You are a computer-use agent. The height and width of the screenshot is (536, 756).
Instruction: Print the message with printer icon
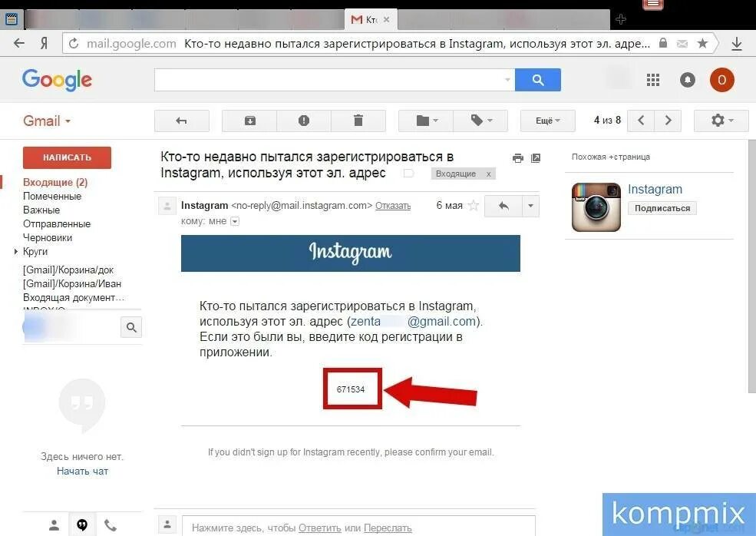pyautogui.click(x=518, y=158)
